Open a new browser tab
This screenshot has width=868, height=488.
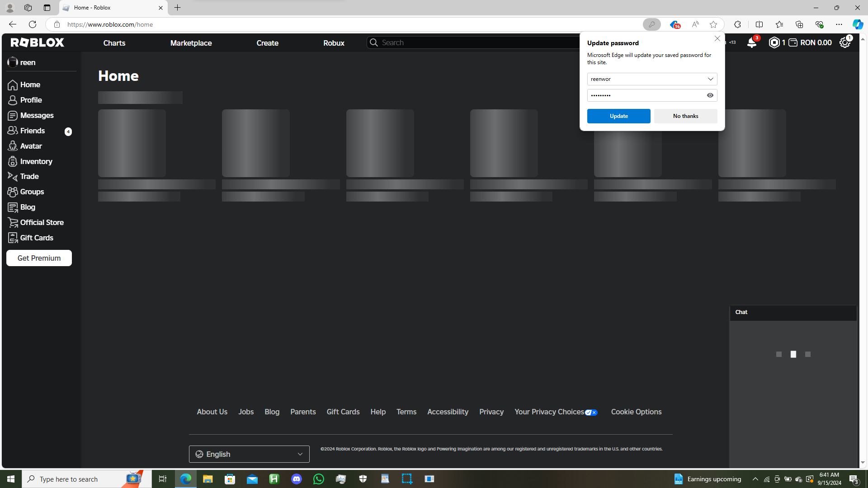178,8
